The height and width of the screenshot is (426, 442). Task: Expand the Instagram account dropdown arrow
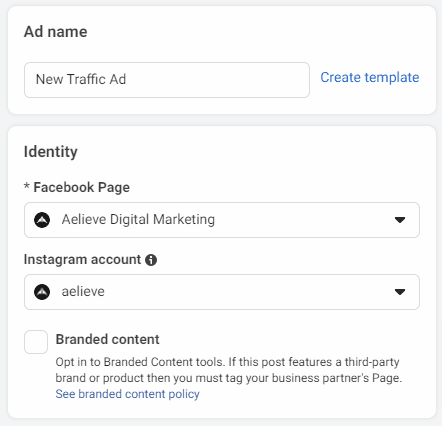[x=400, y=292]
